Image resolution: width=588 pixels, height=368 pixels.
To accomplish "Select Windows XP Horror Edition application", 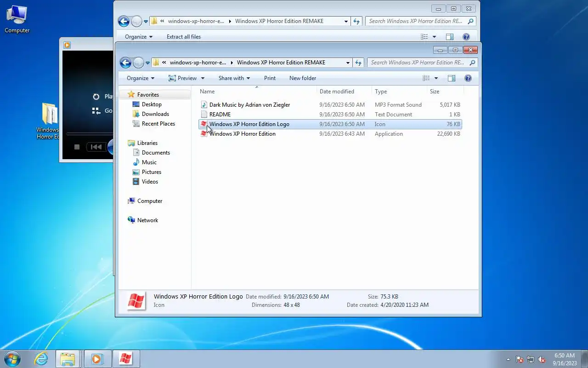I will pos(330,134).
